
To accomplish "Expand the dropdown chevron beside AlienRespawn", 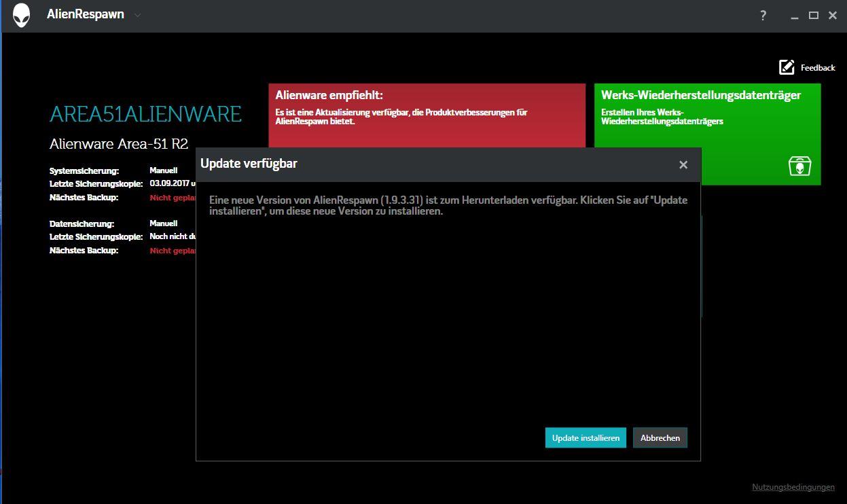I will (x=137, y=15).
